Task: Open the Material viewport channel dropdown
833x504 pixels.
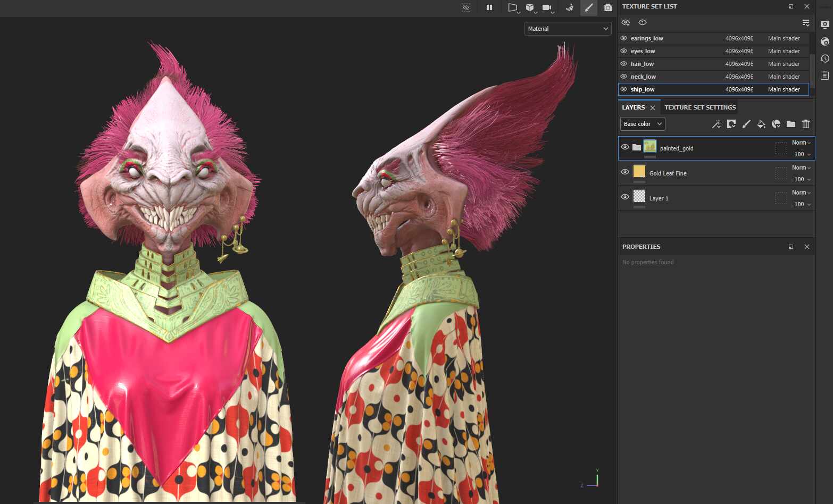Action: 568,29
